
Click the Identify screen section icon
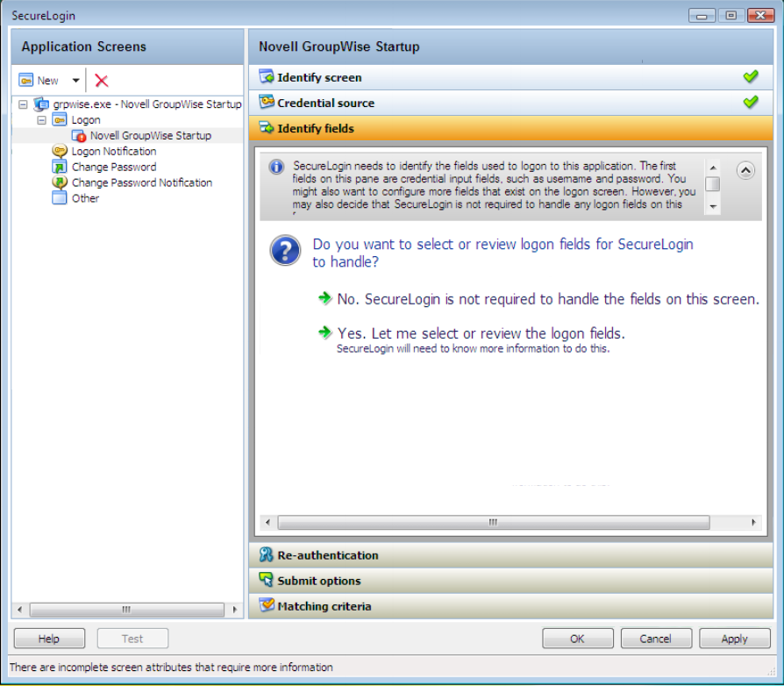(x=267, y=77)
